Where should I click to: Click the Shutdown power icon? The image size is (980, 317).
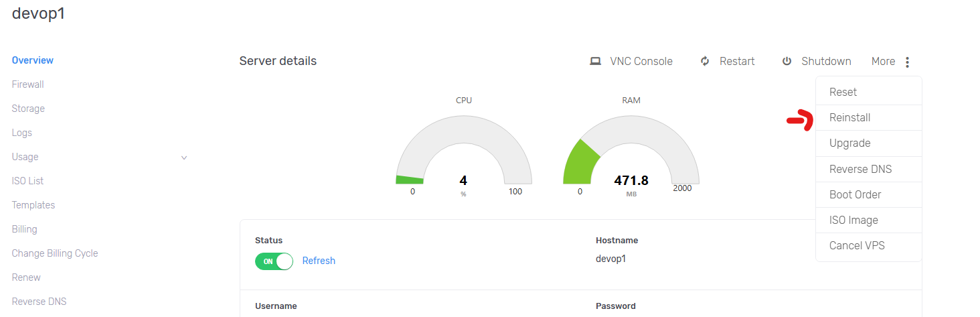point(787,62)
